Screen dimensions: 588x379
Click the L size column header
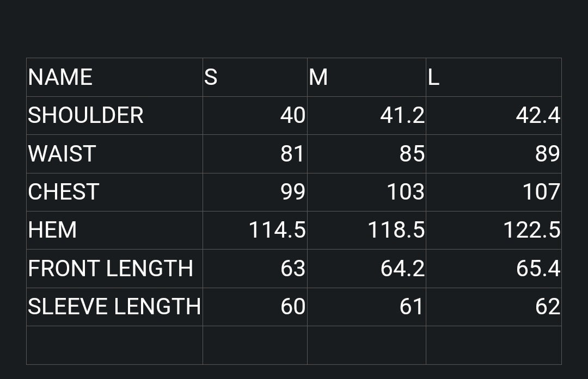[493, 77]
